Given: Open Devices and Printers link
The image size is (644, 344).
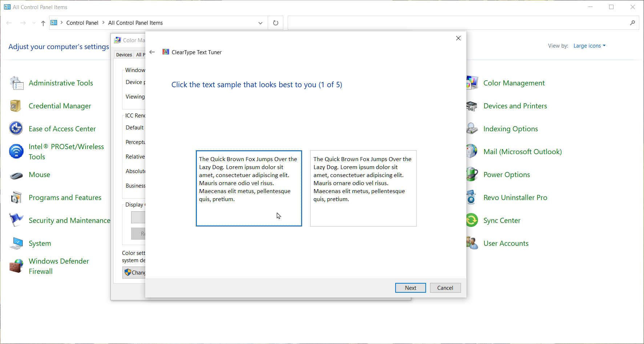Looking at the screenshot, I should pos(515,106).
